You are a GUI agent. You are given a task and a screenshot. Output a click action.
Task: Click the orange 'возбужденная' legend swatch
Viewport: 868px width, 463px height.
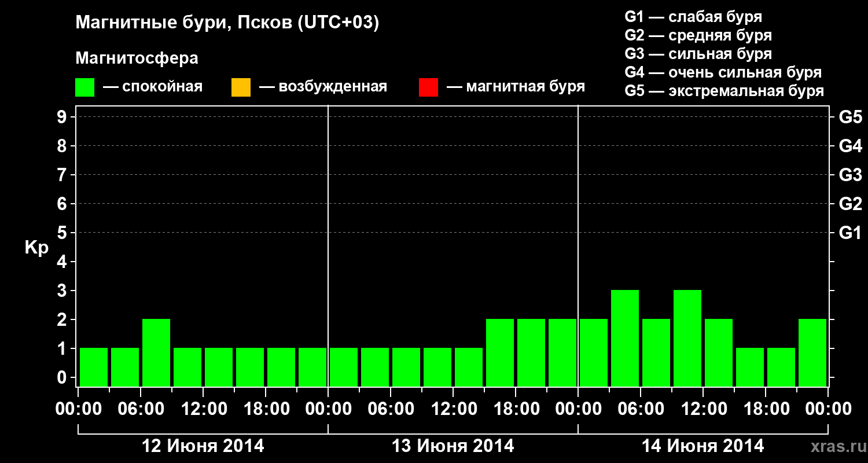[241, 87]
